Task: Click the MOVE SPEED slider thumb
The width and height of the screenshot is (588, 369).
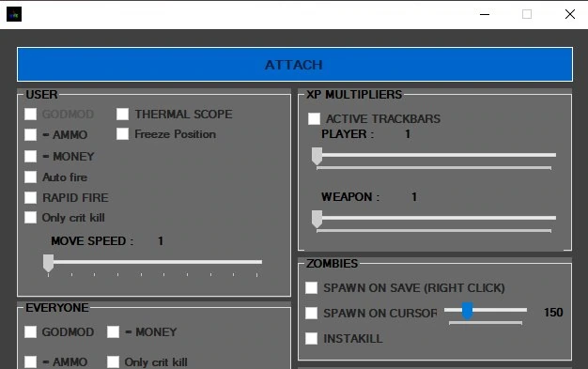Action: click(48, 263)
